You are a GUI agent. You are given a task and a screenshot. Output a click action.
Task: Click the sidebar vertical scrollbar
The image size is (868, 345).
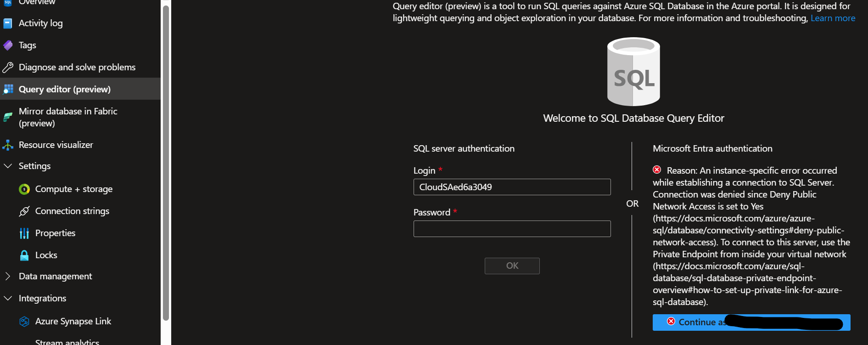(166, 163)
